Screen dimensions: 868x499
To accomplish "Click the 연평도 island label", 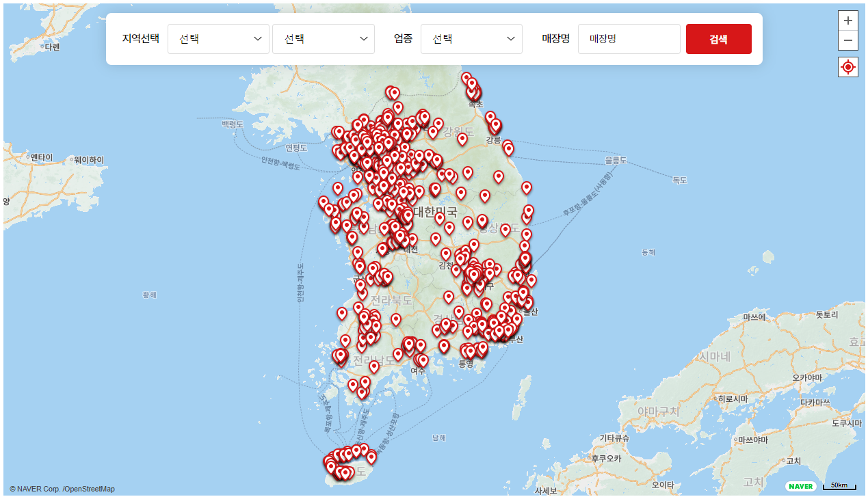I will 296,148.
